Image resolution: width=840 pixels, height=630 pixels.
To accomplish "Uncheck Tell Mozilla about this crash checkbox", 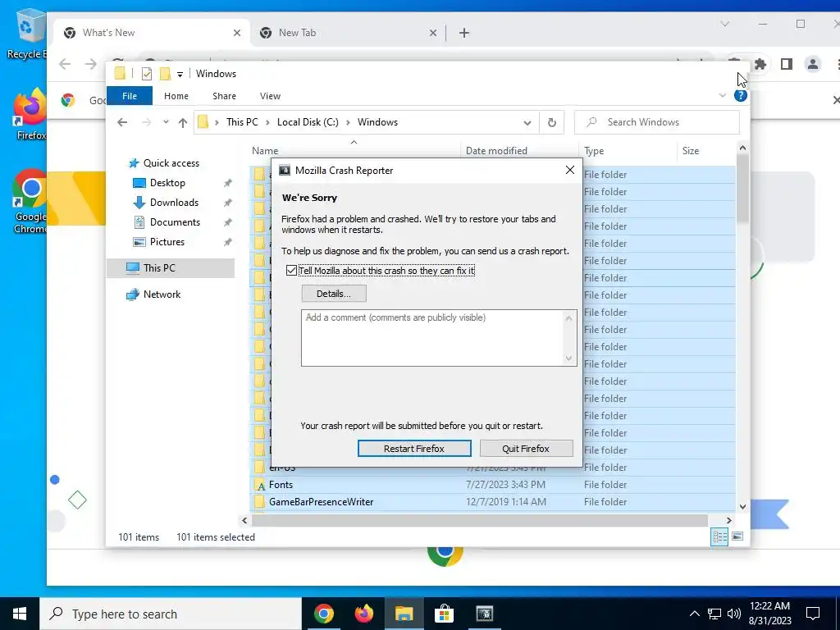I will (x=291, y=271).
